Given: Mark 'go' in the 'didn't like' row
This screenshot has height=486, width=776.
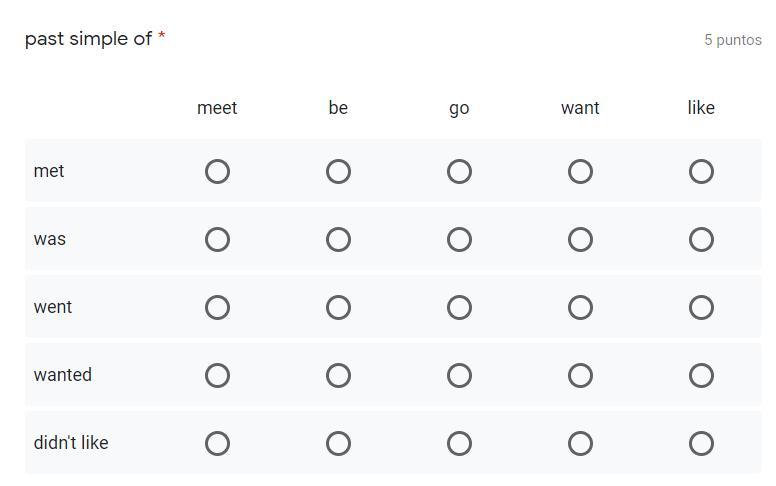Looking at the screenshot, I should [459, 444].
